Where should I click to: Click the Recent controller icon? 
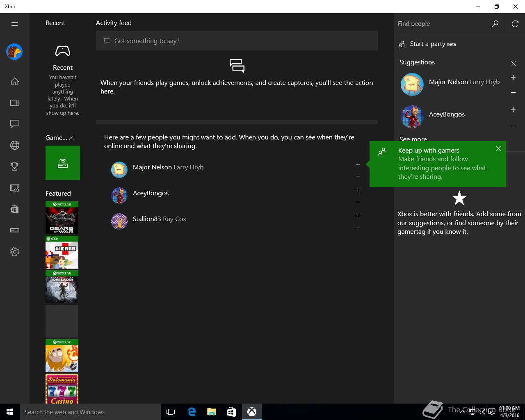click(x=63, y=51)
